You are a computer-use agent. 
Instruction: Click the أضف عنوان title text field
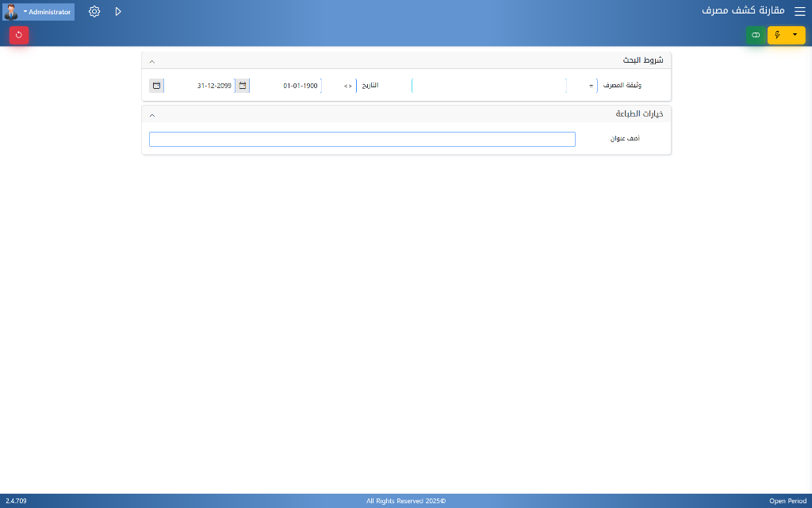[362, 140]
